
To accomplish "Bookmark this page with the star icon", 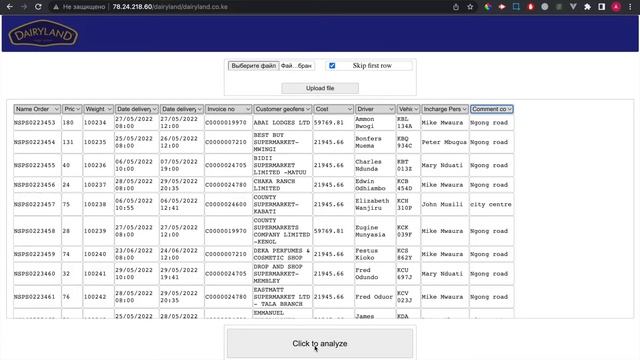I will (x=470, y=7).
